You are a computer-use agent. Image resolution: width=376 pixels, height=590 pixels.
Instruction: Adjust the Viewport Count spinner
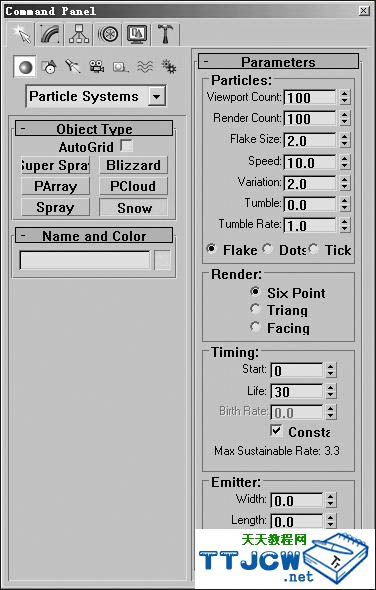[x=344, y=98]
